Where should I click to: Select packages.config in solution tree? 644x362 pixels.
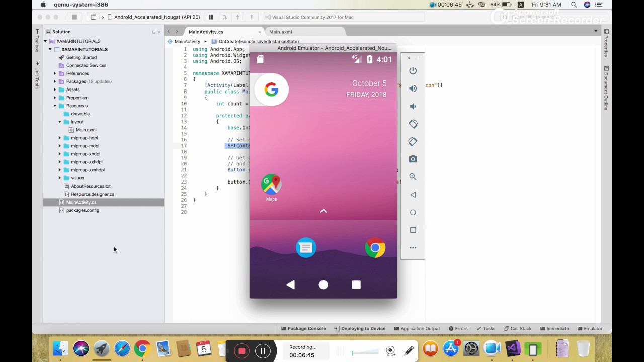tap(83, 210)
